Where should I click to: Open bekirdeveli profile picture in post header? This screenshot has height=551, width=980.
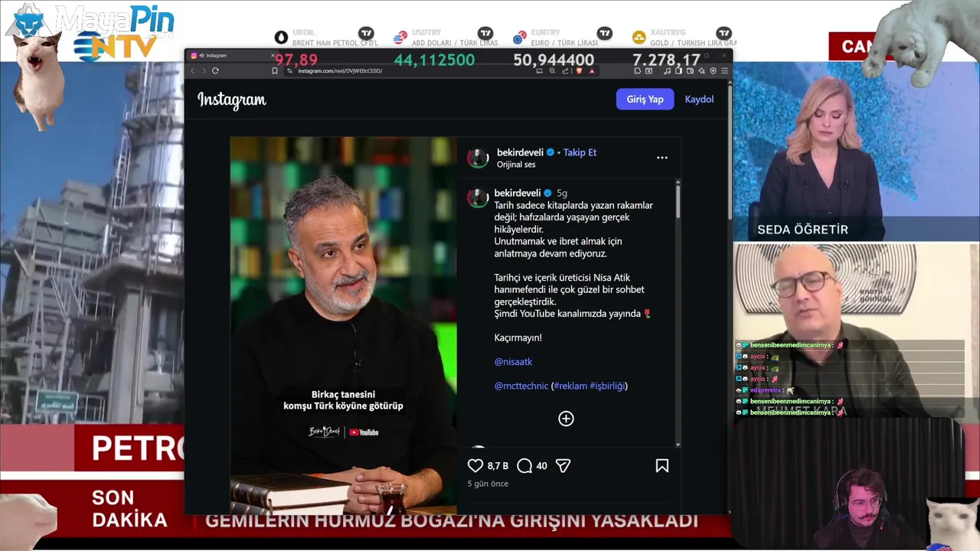tap(479, 158)
